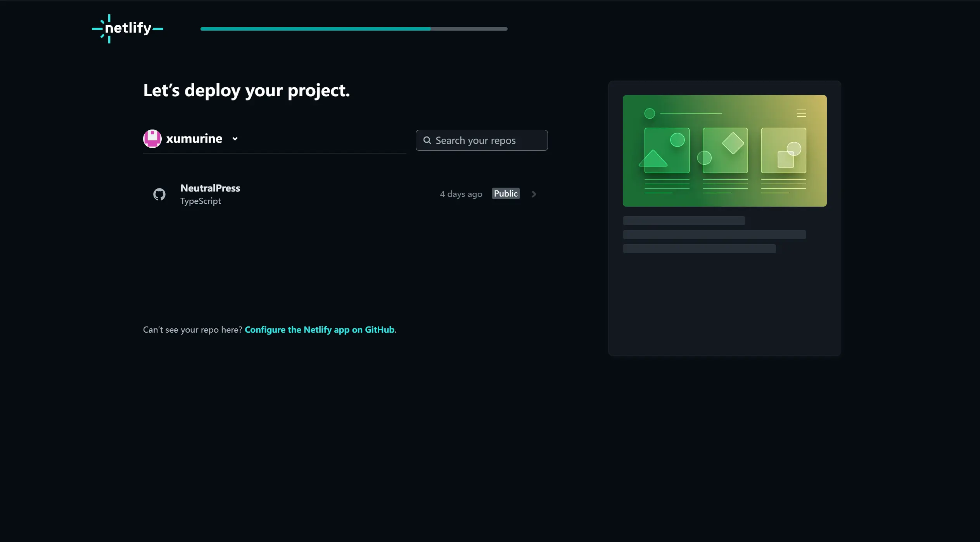Click the onboarding progress bar
Image resolution: width=980 pixels, height=542 pixels.
354,29
